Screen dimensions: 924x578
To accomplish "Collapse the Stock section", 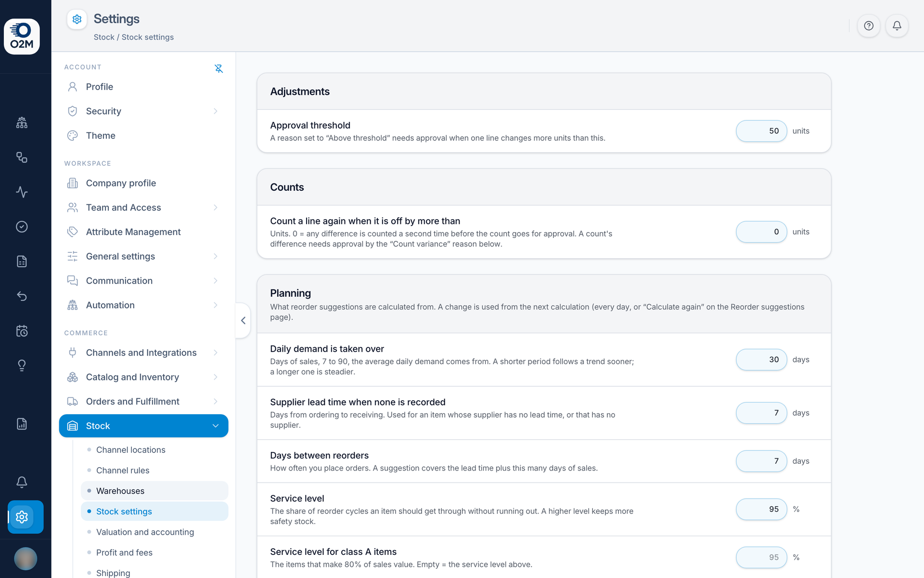I will (x=143, y=426).
